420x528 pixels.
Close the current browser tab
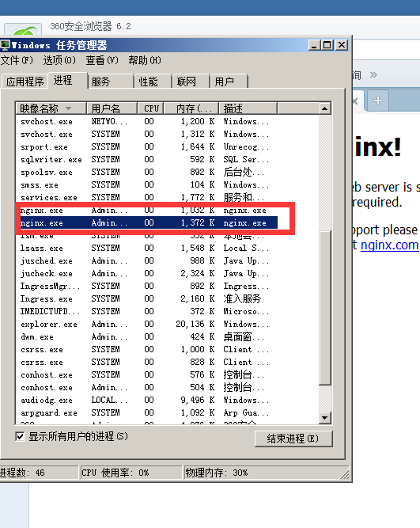click(x=354, y=101)
